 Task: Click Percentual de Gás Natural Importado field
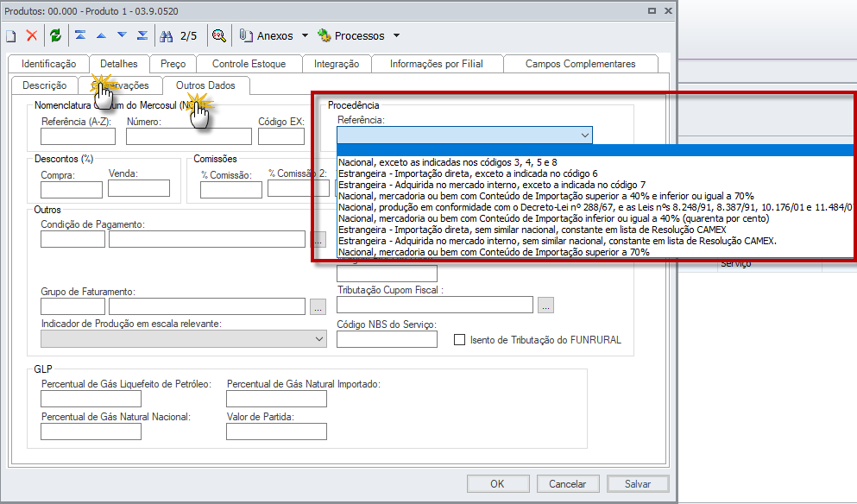[x=276, y=399]
